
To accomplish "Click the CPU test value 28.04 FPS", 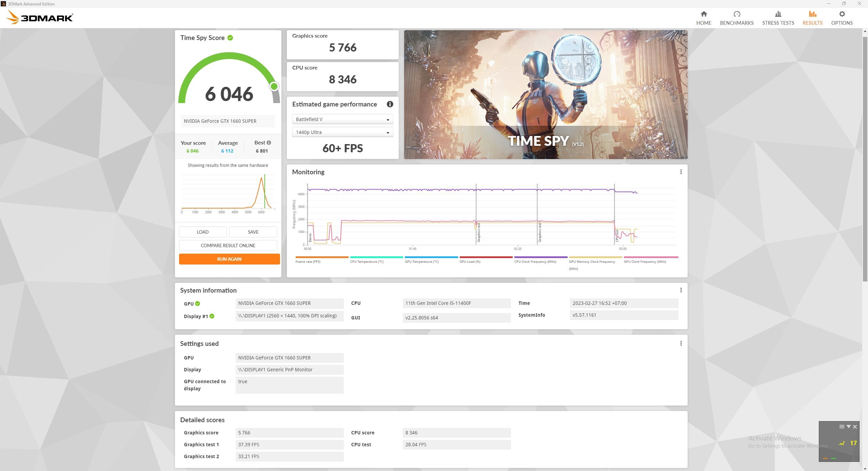I will click(x=456, y=445).
